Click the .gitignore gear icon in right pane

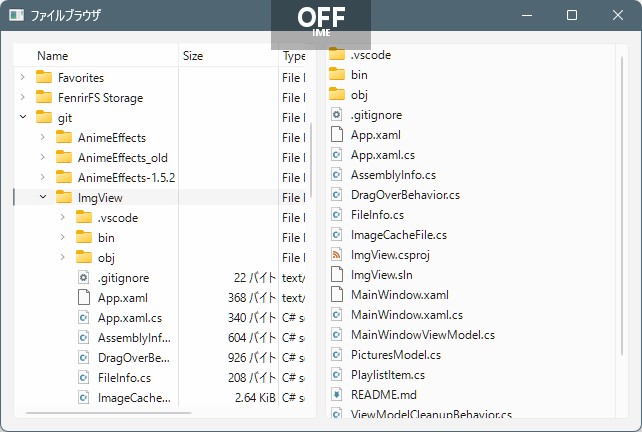pos(336,115)
